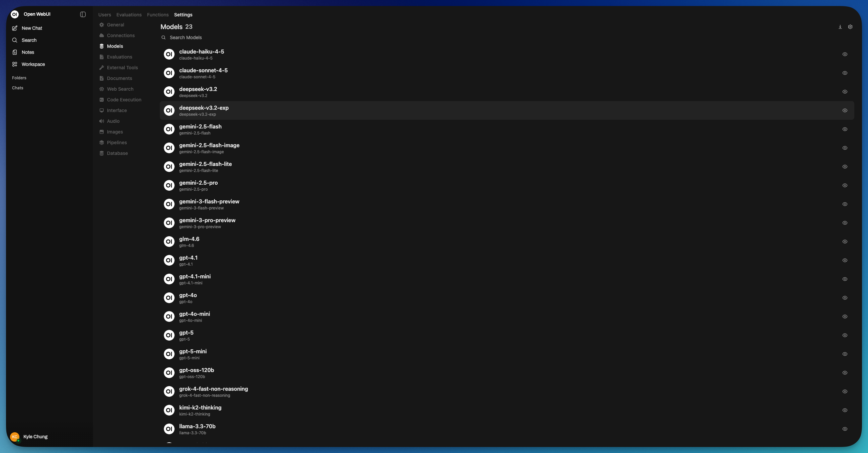
Task: Click the New Chat pencil icon
Action: pos(15,28)
